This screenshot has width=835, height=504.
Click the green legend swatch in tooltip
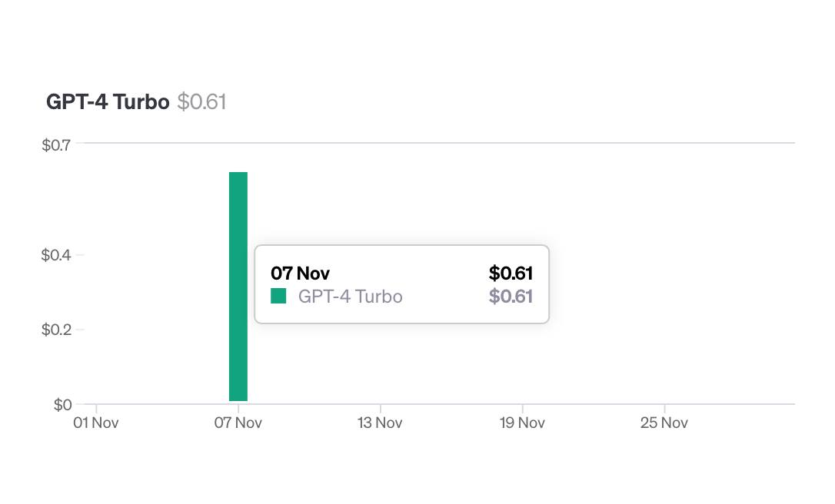278,296
